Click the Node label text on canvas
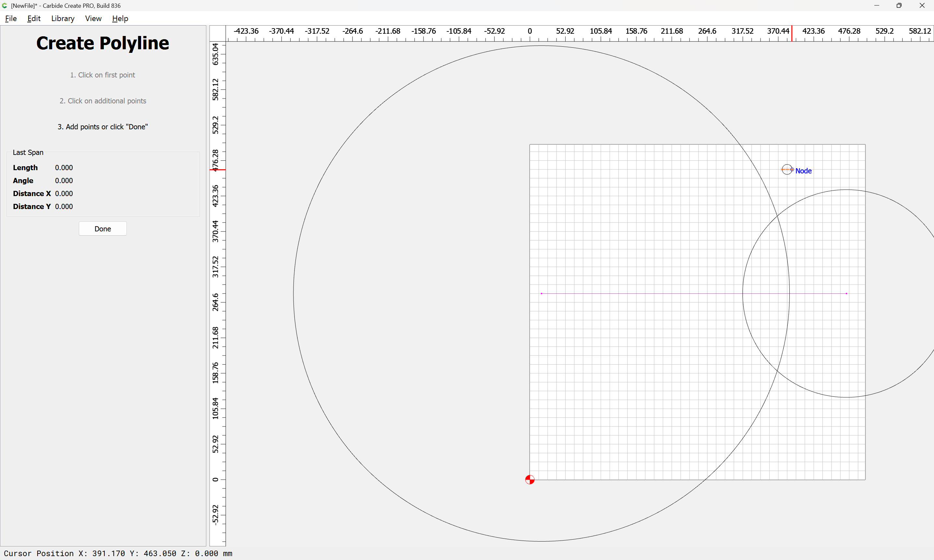The width and height of the screenshot is (934, 560). (x=803, y=171)
